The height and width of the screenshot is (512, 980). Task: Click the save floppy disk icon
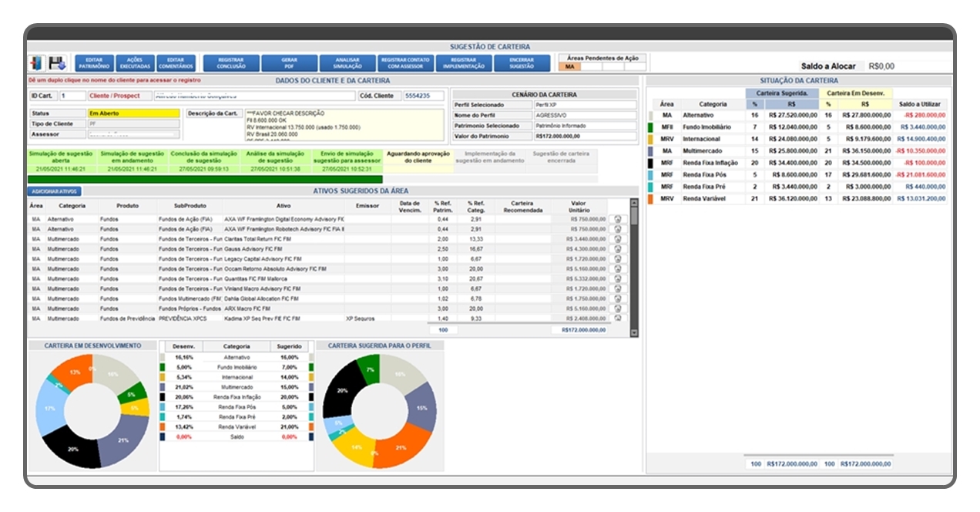pos(57,63)
